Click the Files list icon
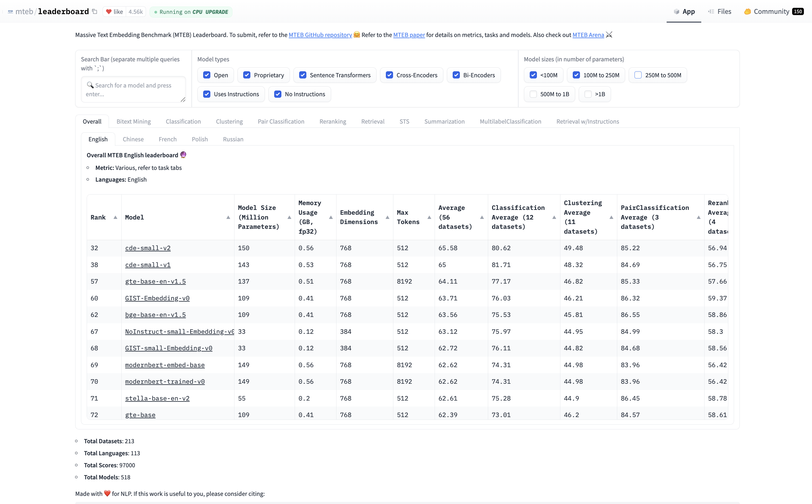Image resolution: width=812 pixels, height=504 pixels. [711, 12]
